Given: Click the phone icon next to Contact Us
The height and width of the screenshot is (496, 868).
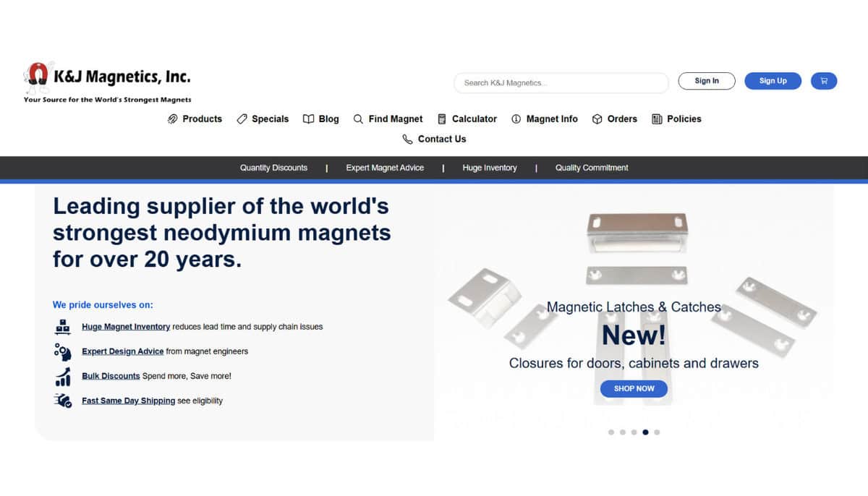Looking at the screenshot, I should pos(407,139).
